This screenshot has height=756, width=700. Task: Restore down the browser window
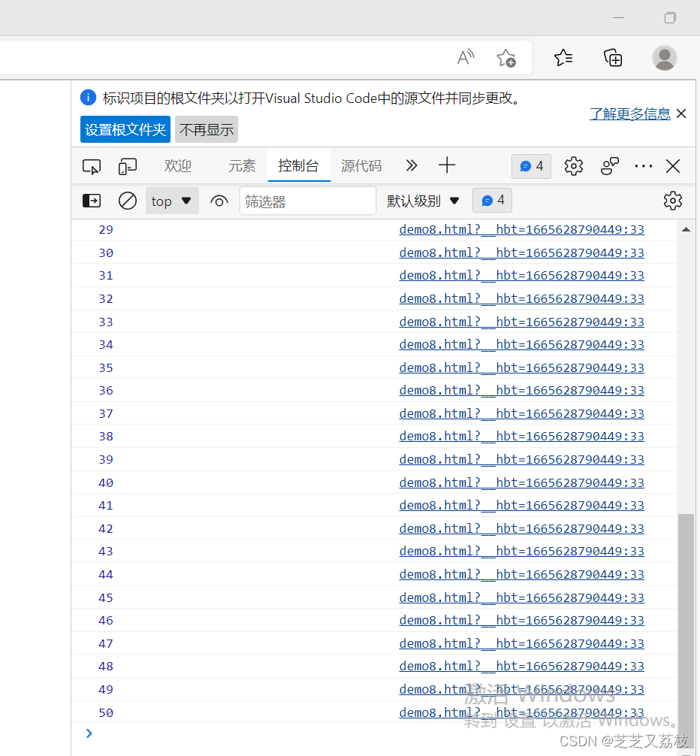pos(670,18)
